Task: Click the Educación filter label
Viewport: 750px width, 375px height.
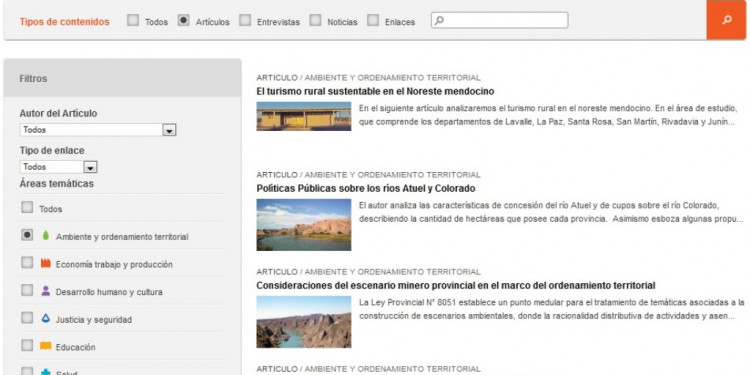Action: (x=76, y=347)
